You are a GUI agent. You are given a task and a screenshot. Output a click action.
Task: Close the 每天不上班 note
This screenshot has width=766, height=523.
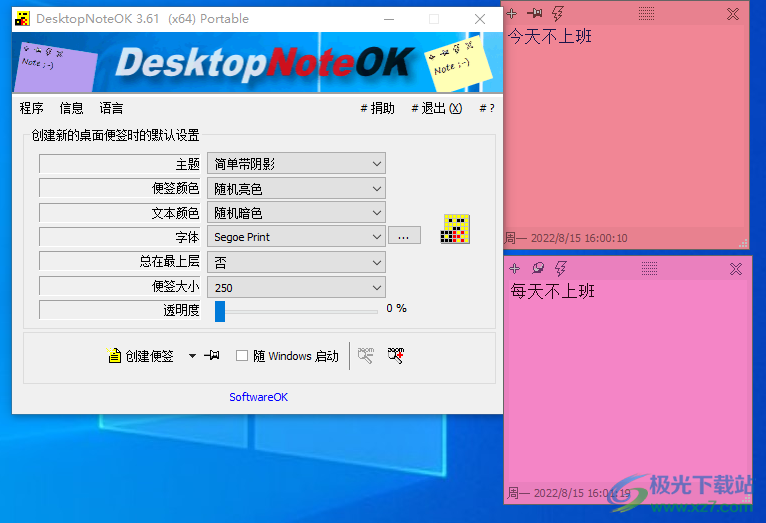point(736,269)
